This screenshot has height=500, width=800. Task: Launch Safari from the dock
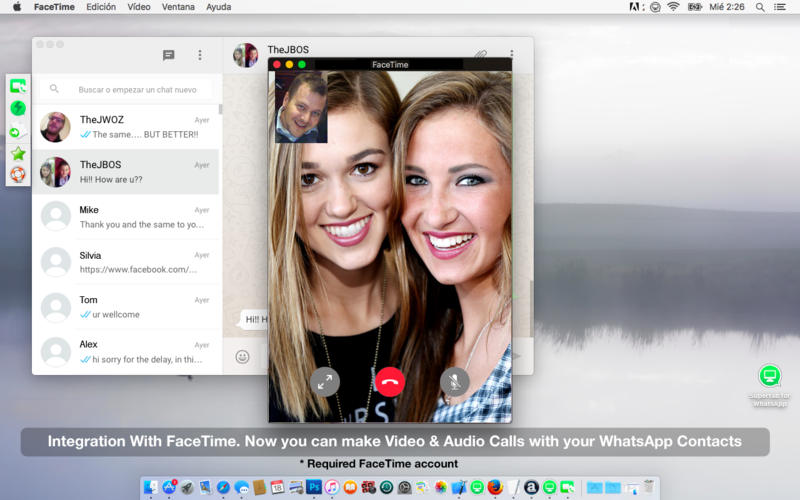coord(223,488)
